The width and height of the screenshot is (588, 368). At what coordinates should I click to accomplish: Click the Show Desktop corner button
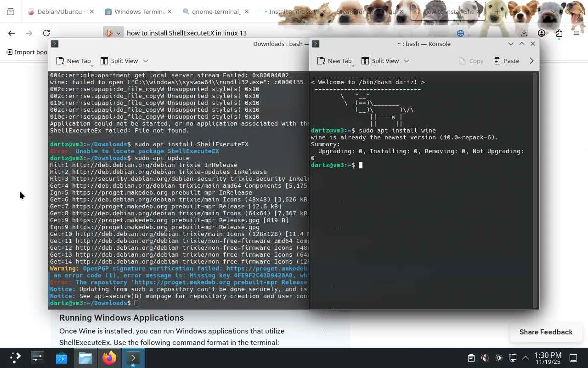click(573, 358)
